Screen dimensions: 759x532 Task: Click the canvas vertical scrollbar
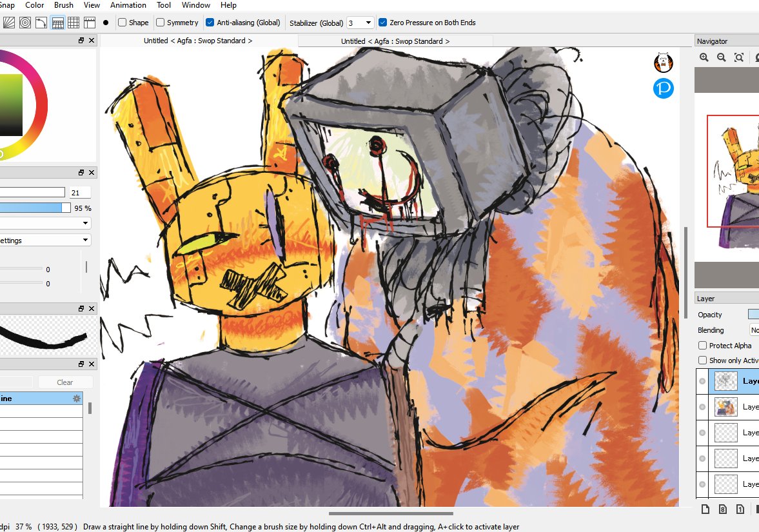(x=686, y=273)
